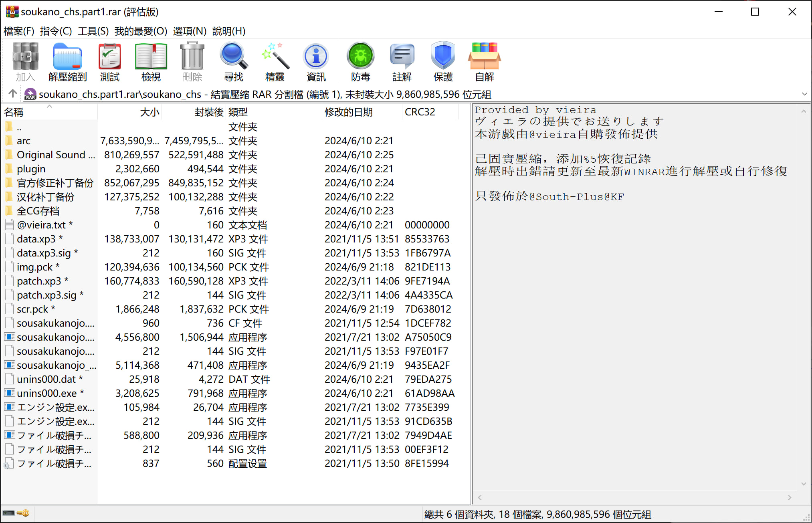Sort by CRC32 column header
The width and height of the screenshot is (812, 523).
click(x=420, y=112)
